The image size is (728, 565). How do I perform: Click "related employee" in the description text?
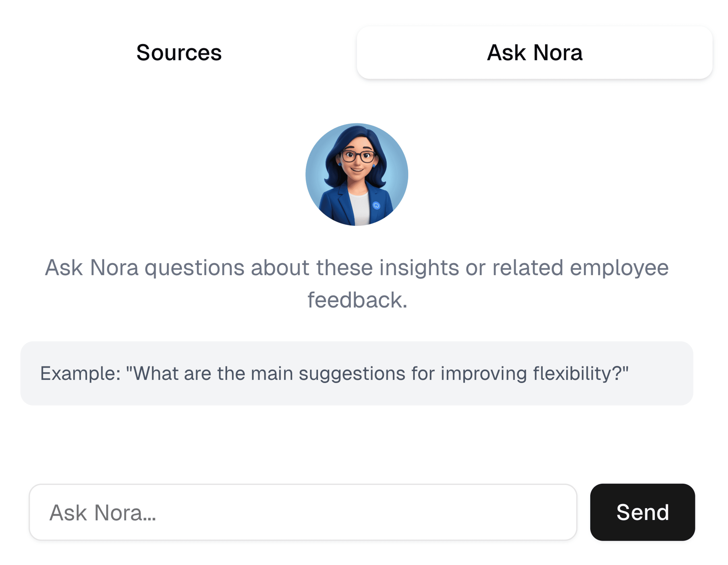tap(580, 268)
